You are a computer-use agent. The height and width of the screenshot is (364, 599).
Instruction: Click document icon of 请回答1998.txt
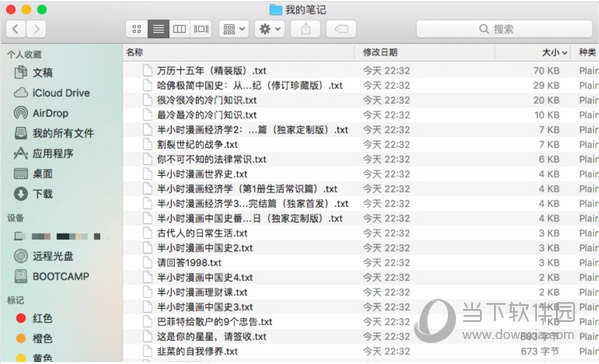(147, 263)
